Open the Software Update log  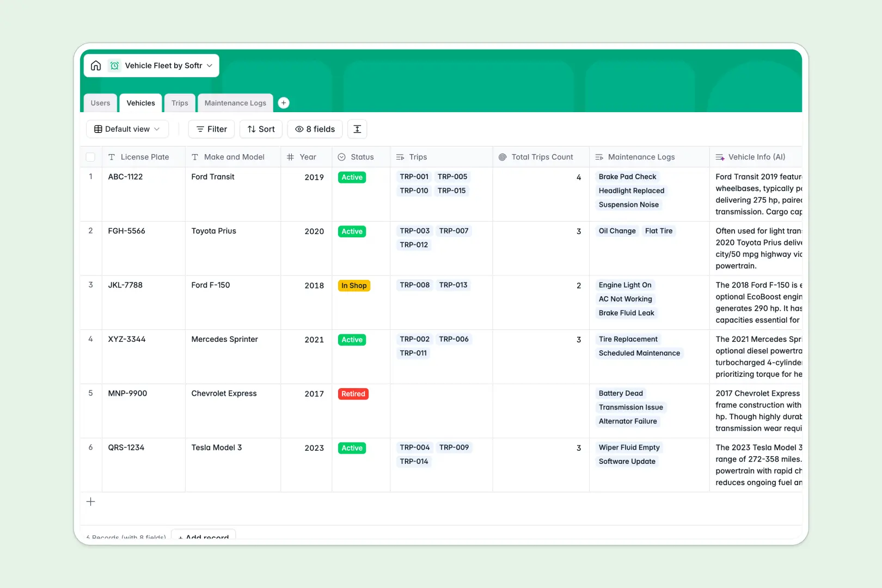point(627,461)
